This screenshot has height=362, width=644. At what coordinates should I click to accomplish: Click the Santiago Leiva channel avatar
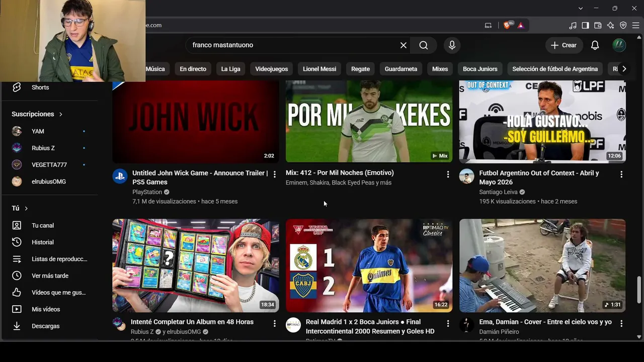click(x=467, y=176)
